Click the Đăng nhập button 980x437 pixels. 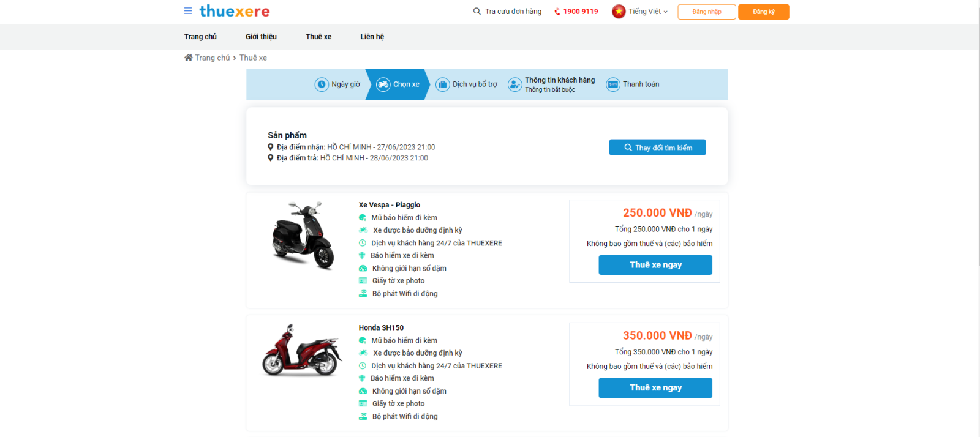pyautogui.click(x=707, y=12)
